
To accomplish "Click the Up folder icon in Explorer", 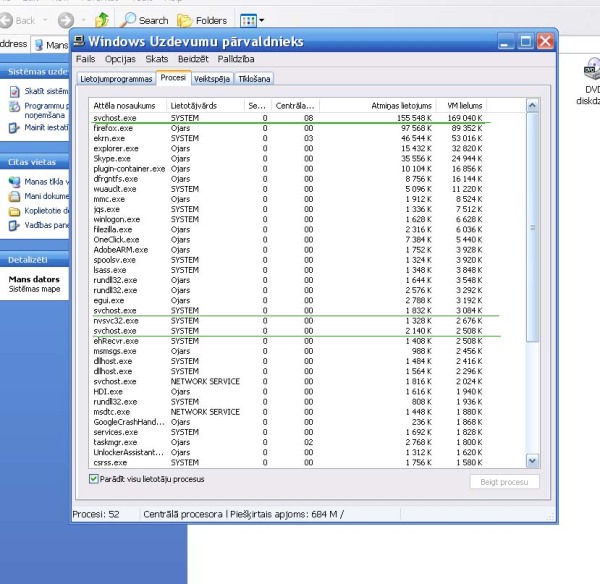I will click(102, 20).
